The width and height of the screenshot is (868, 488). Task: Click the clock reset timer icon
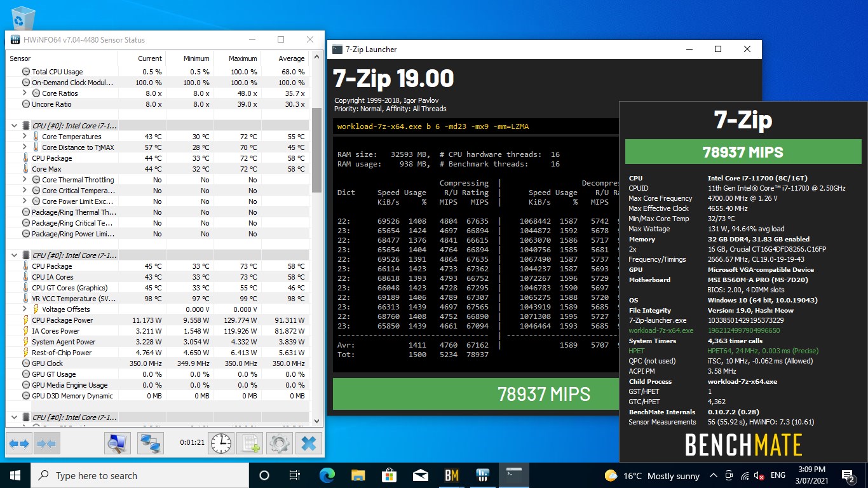coord(221,444)
